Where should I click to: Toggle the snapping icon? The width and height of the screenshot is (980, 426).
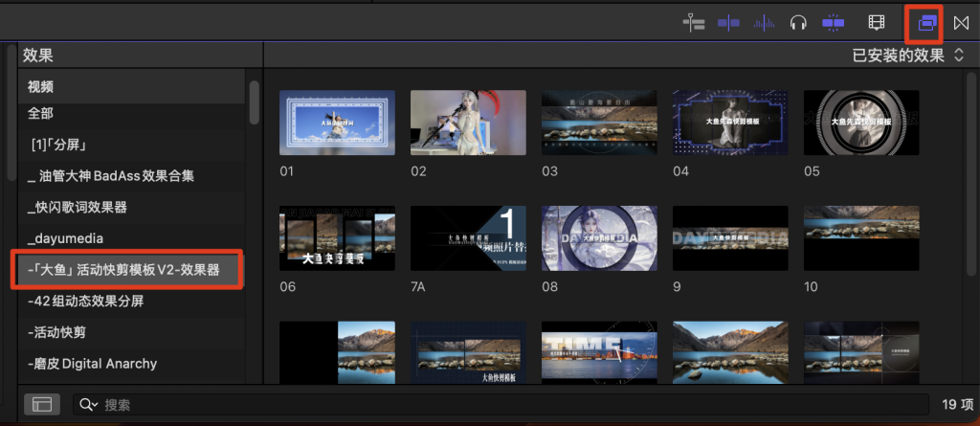pos(833,22)
